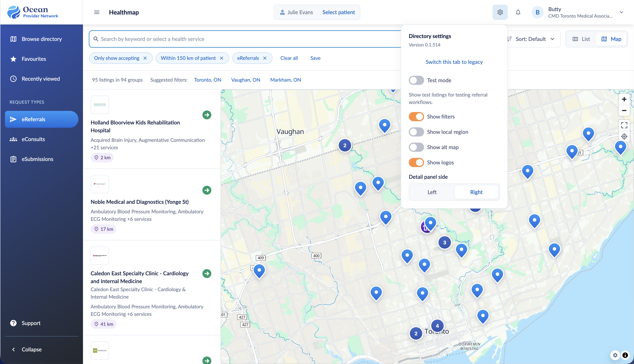The image size is (634, 364).
Task: Select eSubmissions request type
Action: coord(42,159)
